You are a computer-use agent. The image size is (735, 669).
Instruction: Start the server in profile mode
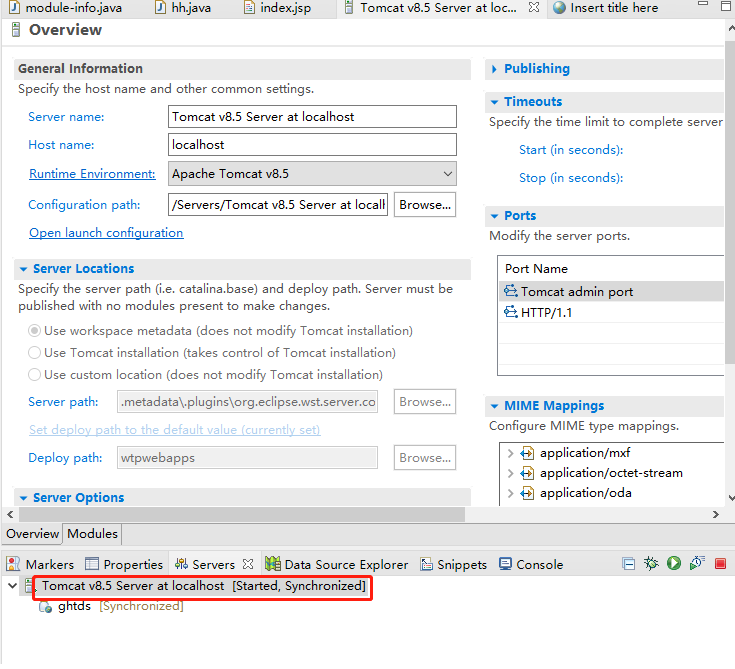pyautogui.click(x=698, y=563)
